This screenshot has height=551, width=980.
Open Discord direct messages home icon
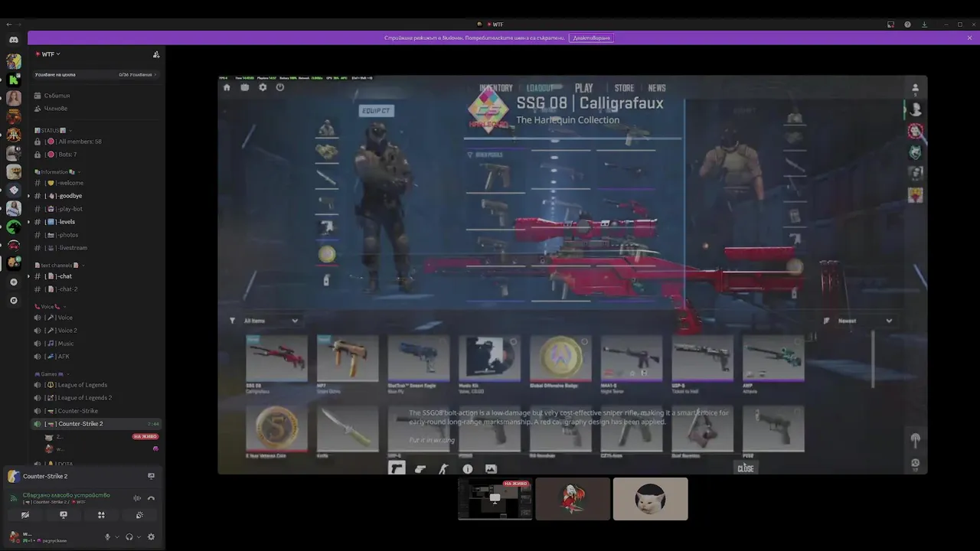coord(14,39)
